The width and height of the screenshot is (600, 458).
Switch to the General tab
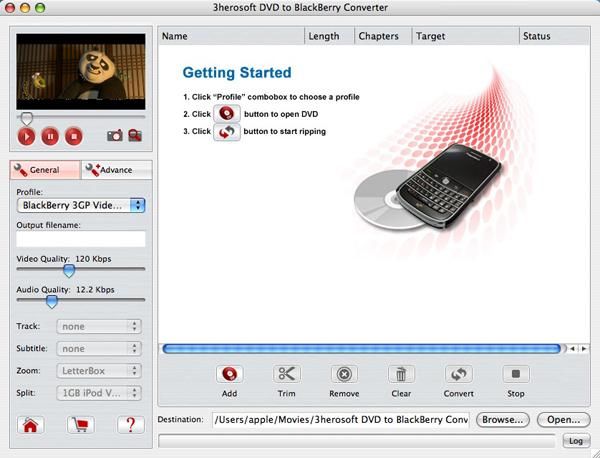(45, 170)
